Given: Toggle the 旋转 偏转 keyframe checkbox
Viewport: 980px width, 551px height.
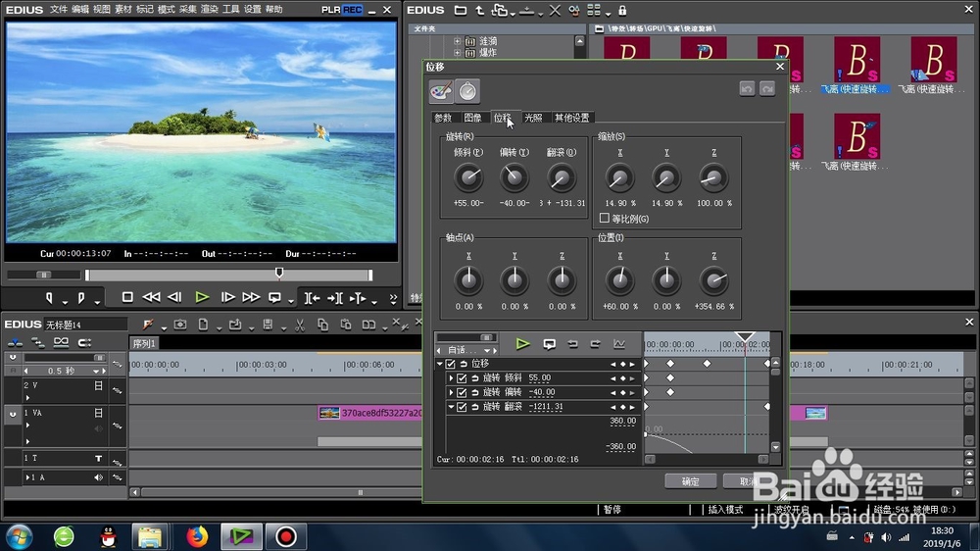Looking at the screenshot, I should point(462,393).
